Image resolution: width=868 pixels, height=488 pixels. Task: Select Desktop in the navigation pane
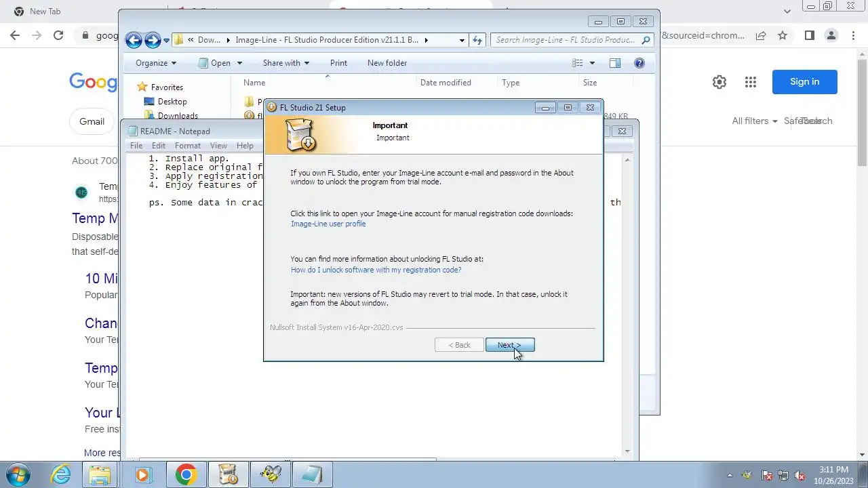(172, 102)
